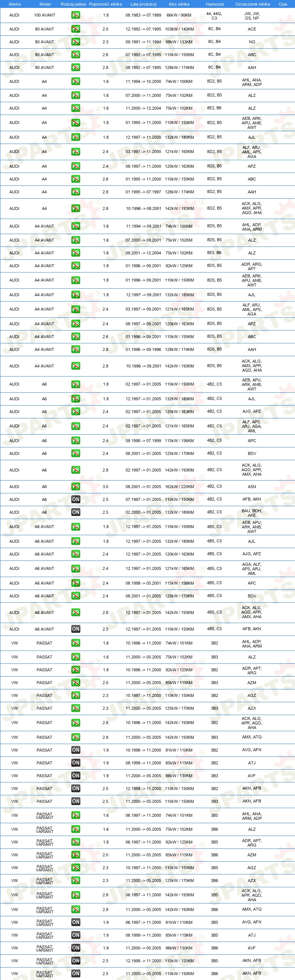Click the ON diesel icon in the A6 BAU, BDH, AKE row
The width and height of the screenshot is (295, 980).
coord(76,512)
